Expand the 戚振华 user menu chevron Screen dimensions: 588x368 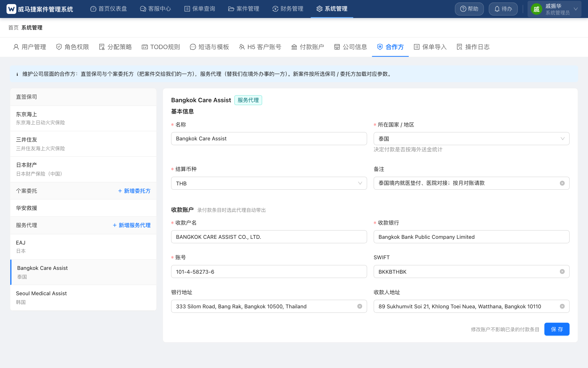pyautogui.click(x=576, y=9)
